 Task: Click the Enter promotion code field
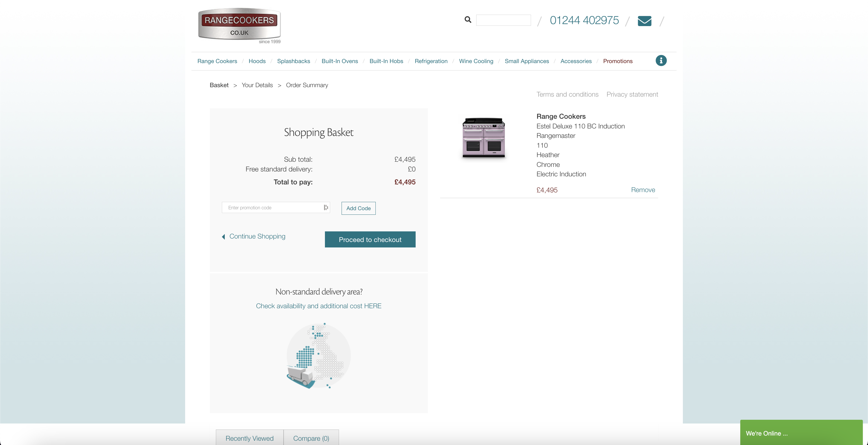click(276, 208)
